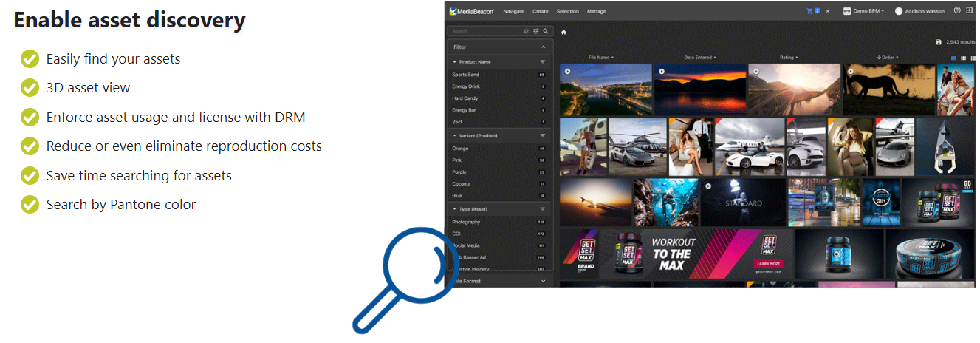Image resolution: width=980 pixels, height=343 pixels.
Task: Open the File Name sort dropdown
Action: (x=601, y=57)
